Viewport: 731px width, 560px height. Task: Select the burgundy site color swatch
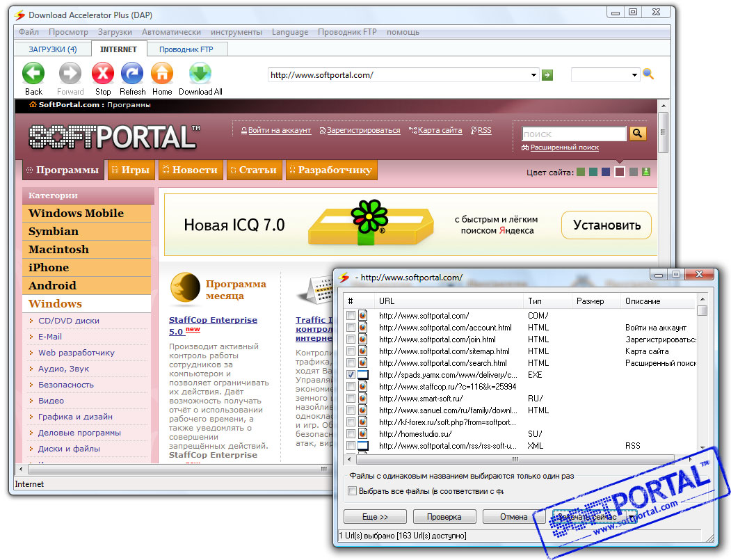coord(620,172)
